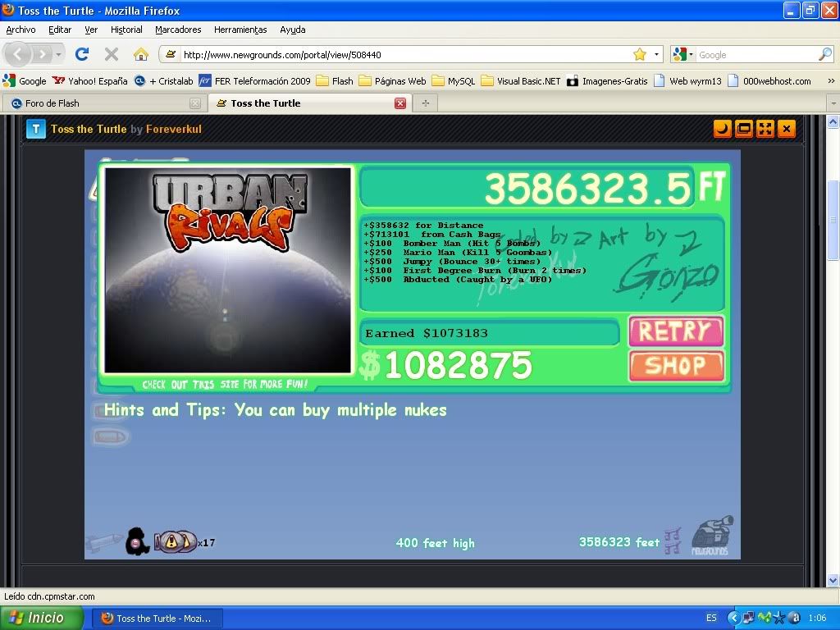The image size is (840, 630).
Task: Switch the game to fullscreen view
Action: [x=765, y=129]
